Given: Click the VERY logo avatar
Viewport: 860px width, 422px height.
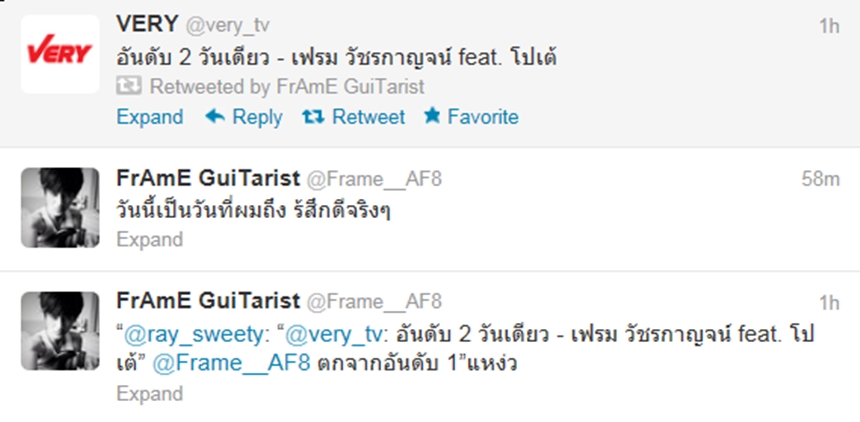Looking at the screenshot, I should (x=60, y=54).
